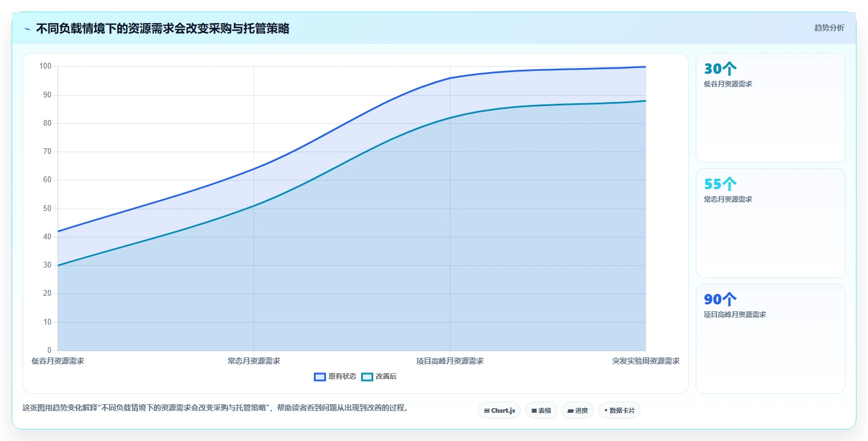Click the 改善后 line start point at 30

58,265
